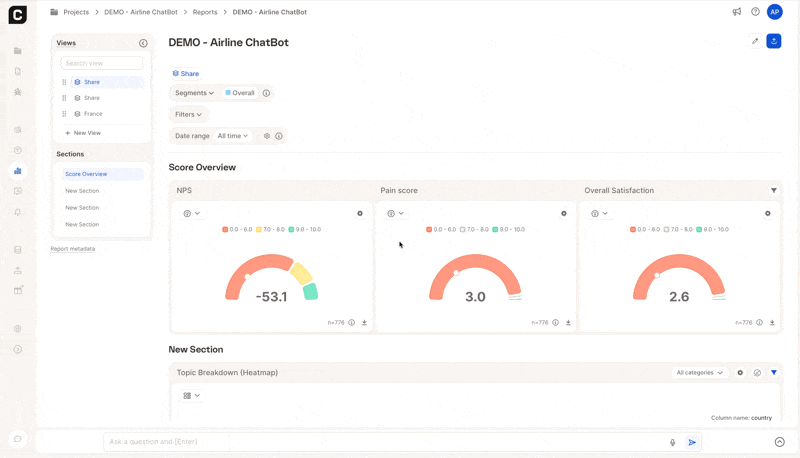Click the pencil edit report icon

[755, 41]
